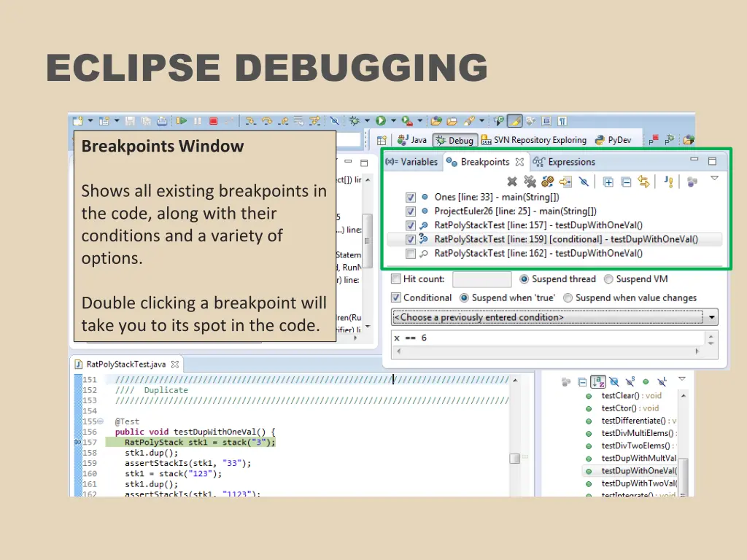The width and height of the screenshot is (747, 560).
Task: Collapse all entries in the Breakpoints list
Action: pyautogui.click(x=625, y=182)
